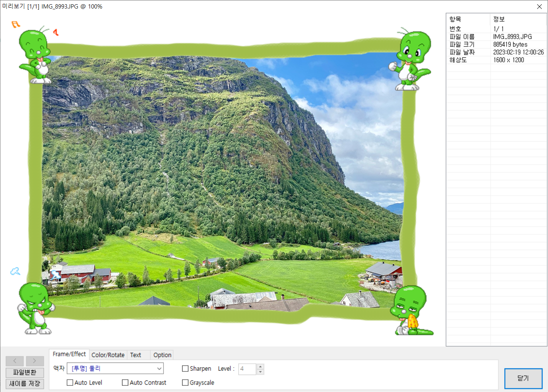Select the 파일 날짜 row label
The width and height of the screenshot is (548, 392).
[462, 52]
